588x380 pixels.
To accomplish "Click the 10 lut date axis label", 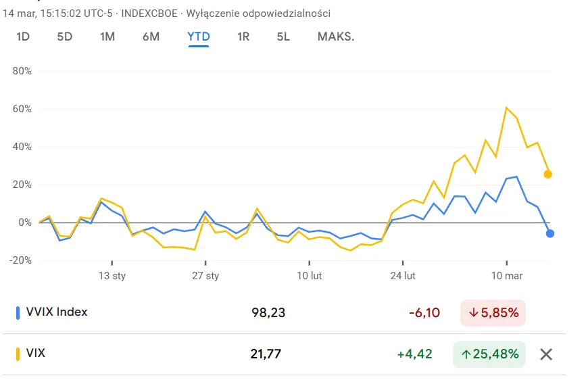I will click(310, 276).
